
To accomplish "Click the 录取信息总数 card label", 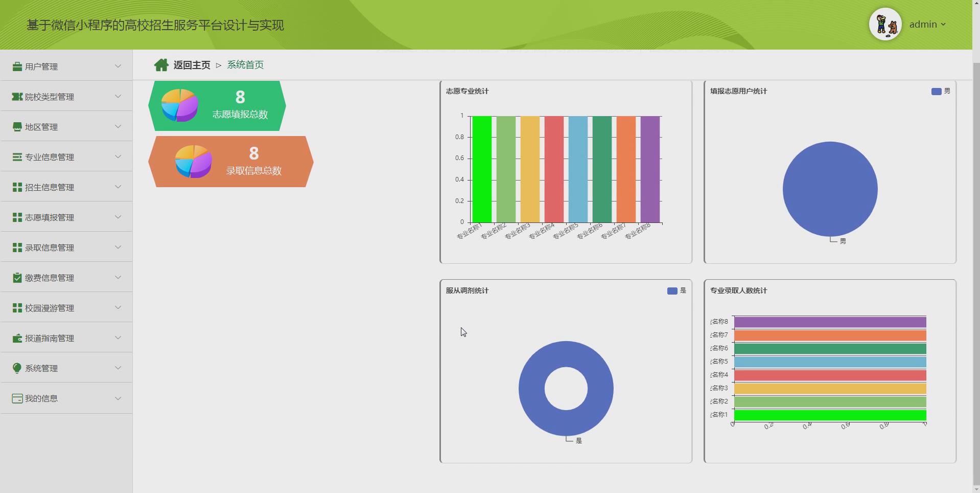I will pyautogui.click(x=254, y=171).
